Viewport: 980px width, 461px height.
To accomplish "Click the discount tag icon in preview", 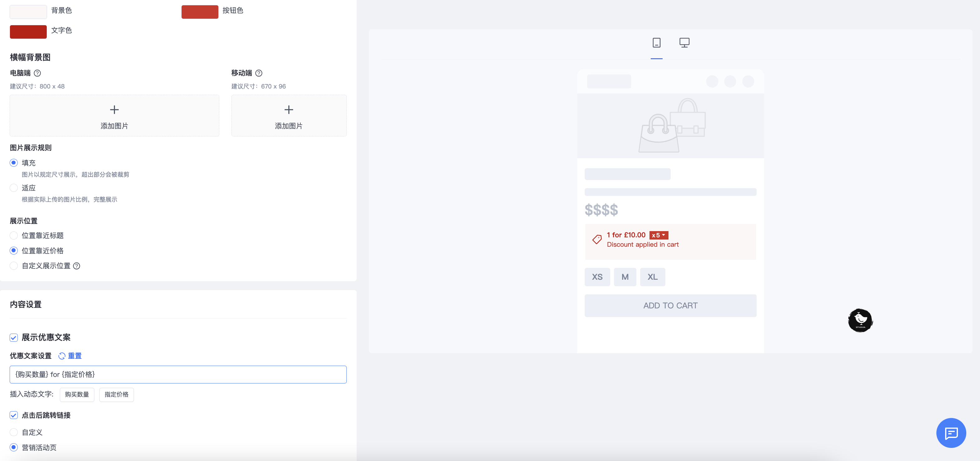I will [597, 239].
